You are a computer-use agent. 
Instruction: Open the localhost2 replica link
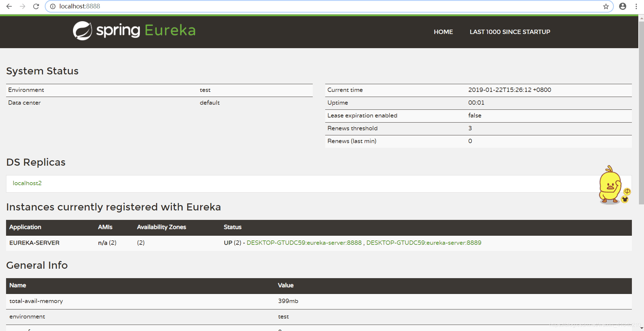click(x=27, y=183)
